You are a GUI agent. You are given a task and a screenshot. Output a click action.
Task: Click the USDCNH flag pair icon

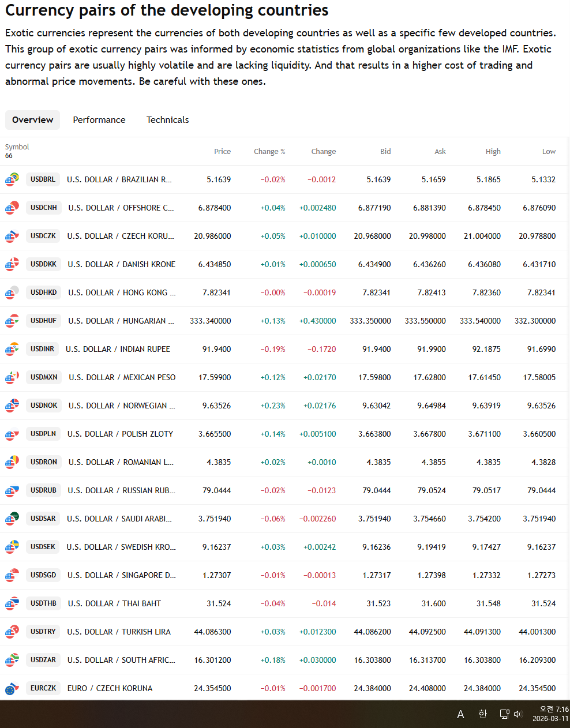click(12, 208)
